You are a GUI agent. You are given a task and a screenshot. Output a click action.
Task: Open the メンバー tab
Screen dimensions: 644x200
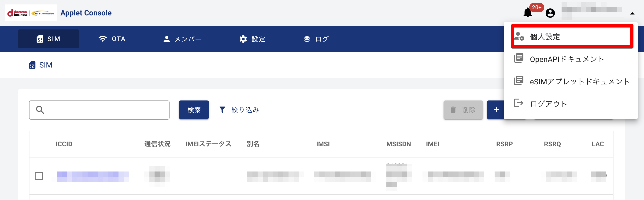[182, 39]
